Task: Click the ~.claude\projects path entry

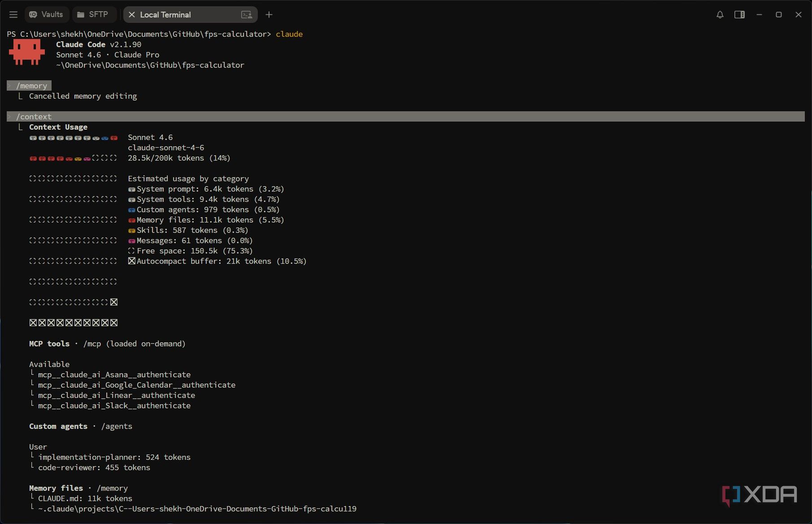Action: (197, 509)
